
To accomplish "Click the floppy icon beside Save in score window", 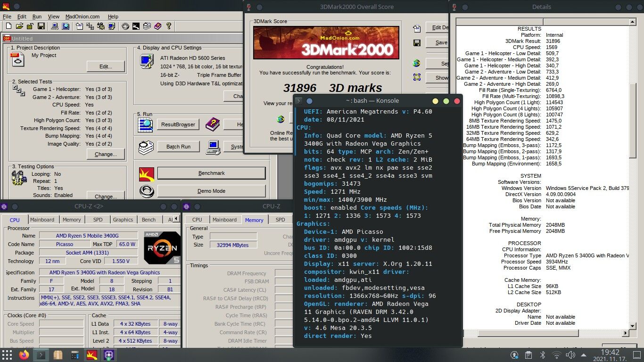I will coord(417,43).
